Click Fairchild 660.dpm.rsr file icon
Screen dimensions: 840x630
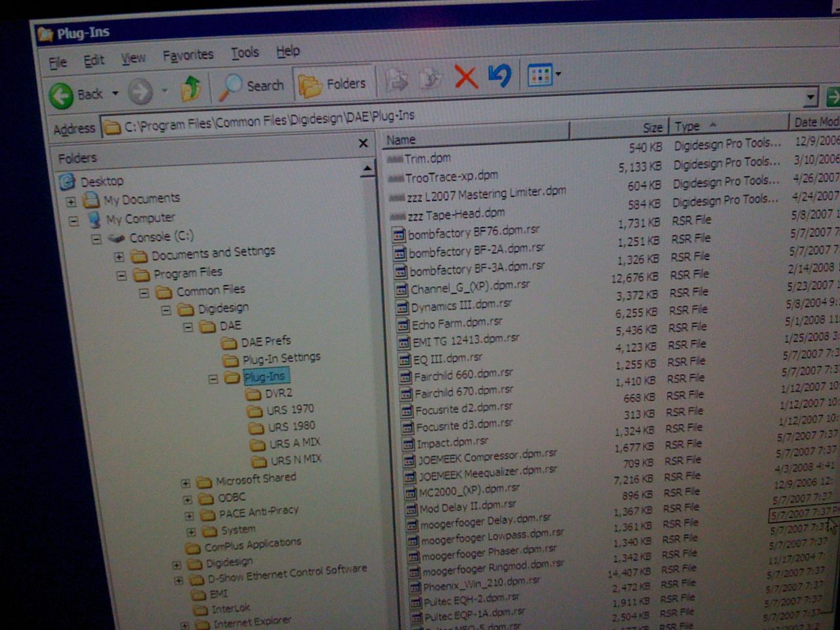(x=406, y=377)
